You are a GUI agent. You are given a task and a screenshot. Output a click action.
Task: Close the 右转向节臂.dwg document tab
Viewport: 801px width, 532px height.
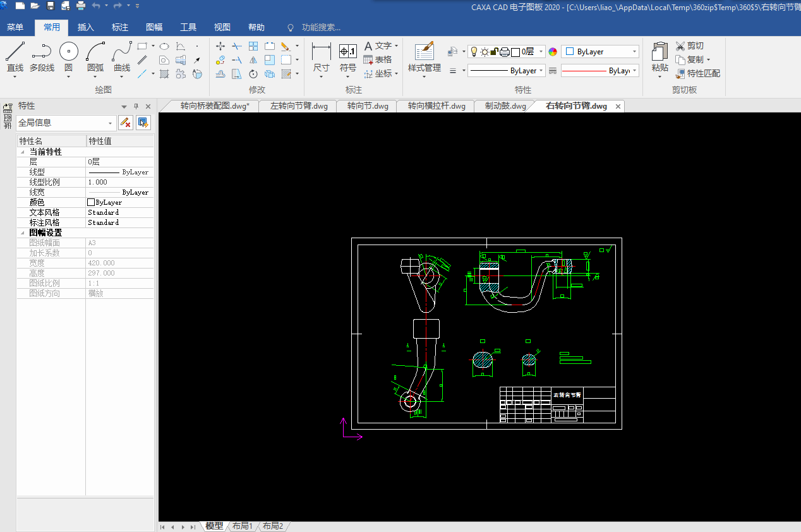(x=618, y=106)
